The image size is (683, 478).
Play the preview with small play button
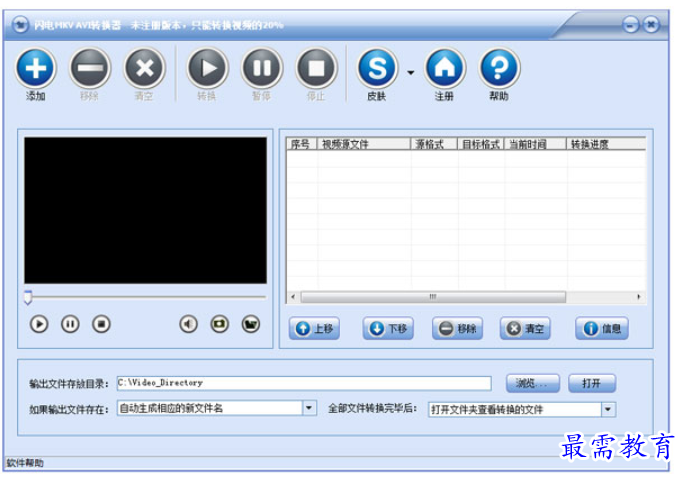pos(39,324)
